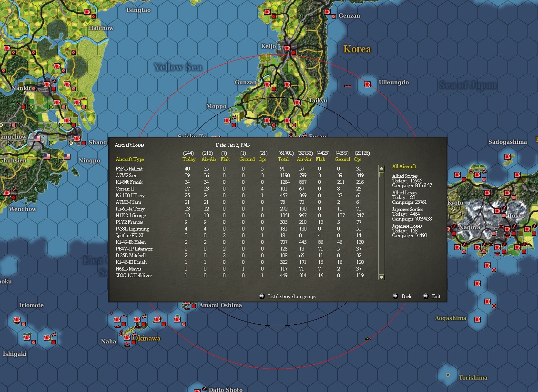Select the US flag base at Ningpo
This screenshot has height=392, width=538.
67,156
